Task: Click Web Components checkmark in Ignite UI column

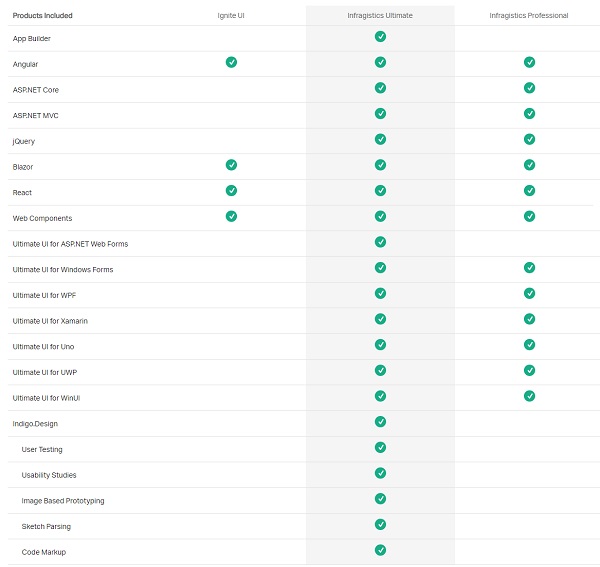Action: point(231,216)
